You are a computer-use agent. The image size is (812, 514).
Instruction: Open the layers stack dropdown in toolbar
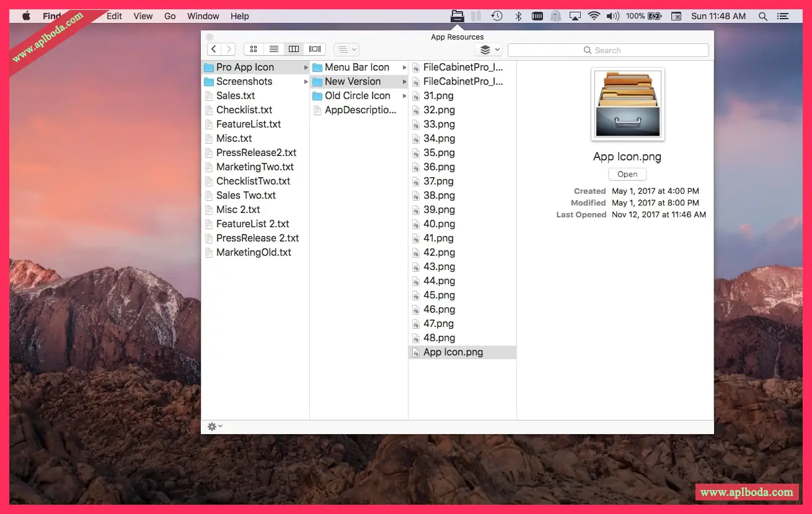pos(488,50)
